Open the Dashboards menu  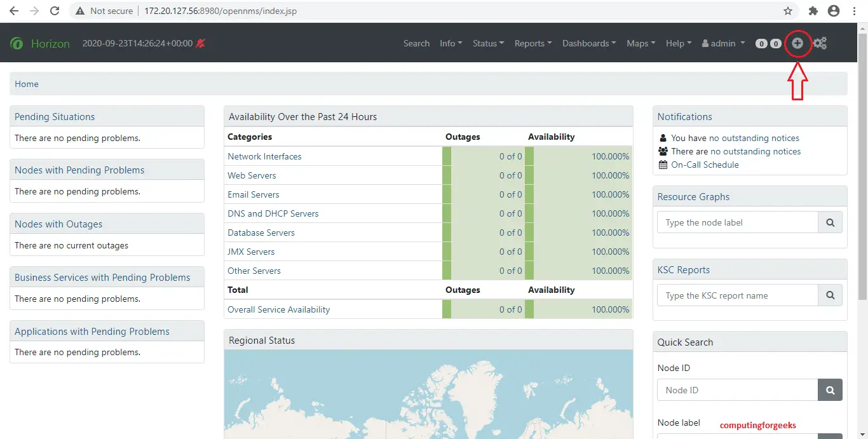pyautogui.click(x=589, y=43)
